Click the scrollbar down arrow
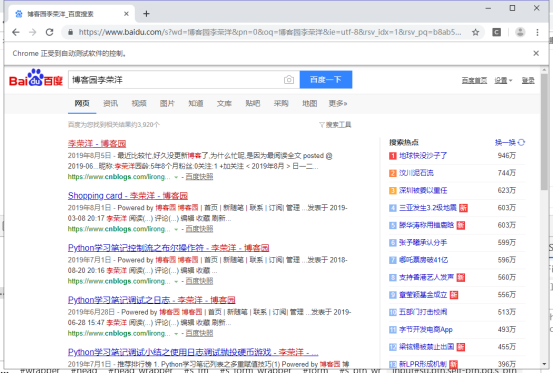Screen dimensions: 554x374 (544, 364)
